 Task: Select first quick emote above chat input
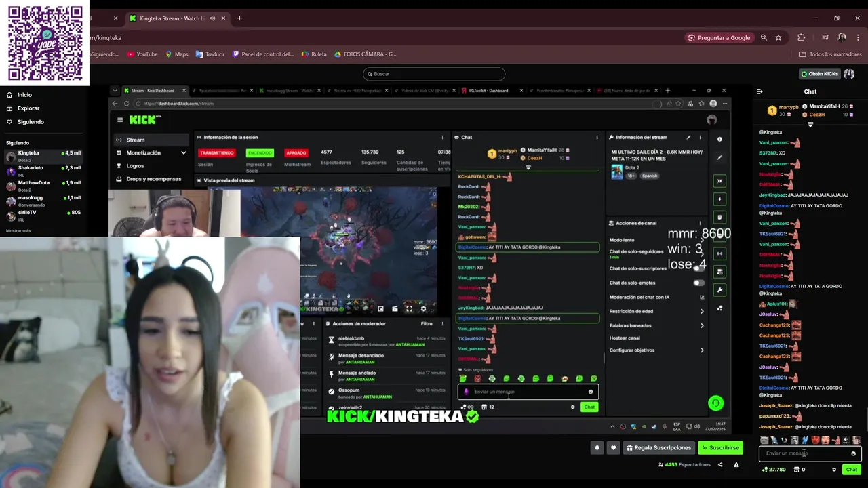click(764, 441)
